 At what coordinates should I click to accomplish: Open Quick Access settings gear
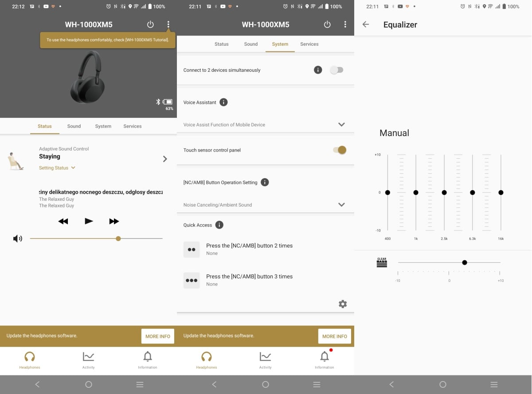pos(343,304)
